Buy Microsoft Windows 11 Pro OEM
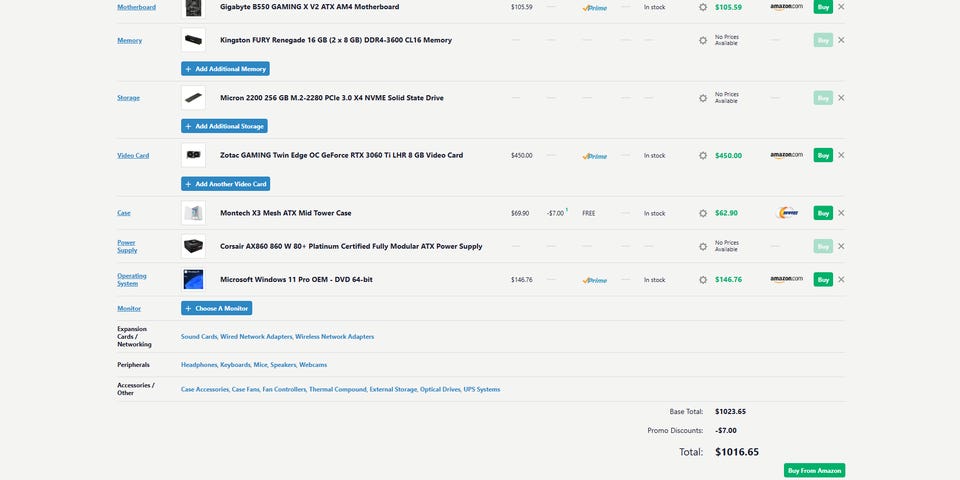This screenshot has width=960, height=480. click(x=823, y=279)
